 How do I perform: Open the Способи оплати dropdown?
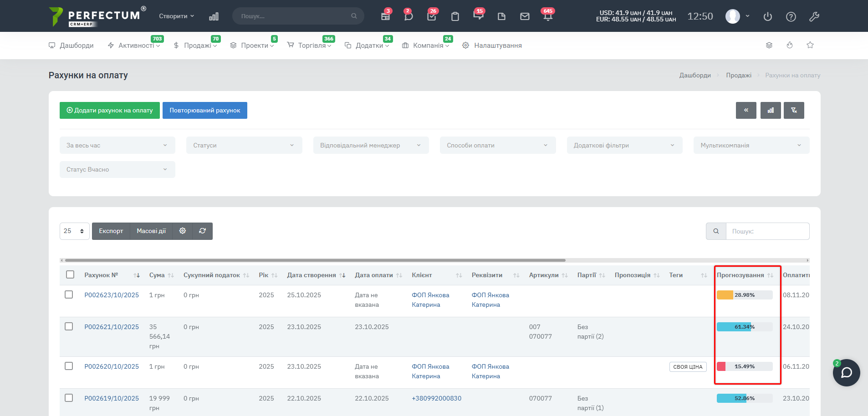pyautogui.click(x=497, y=146)
